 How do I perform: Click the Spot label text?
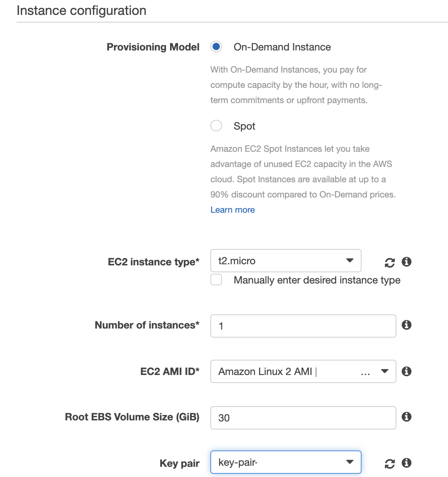point(244,126)
